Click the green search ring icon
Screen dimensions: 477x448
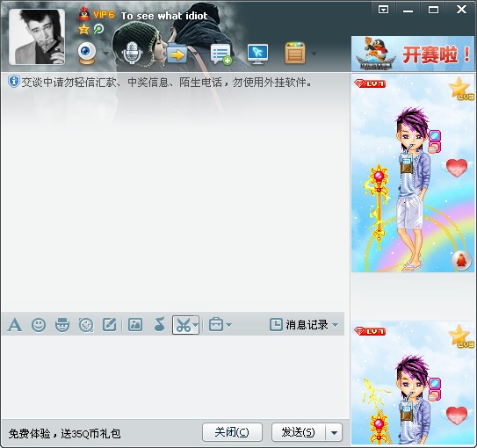tap(98, 29)
